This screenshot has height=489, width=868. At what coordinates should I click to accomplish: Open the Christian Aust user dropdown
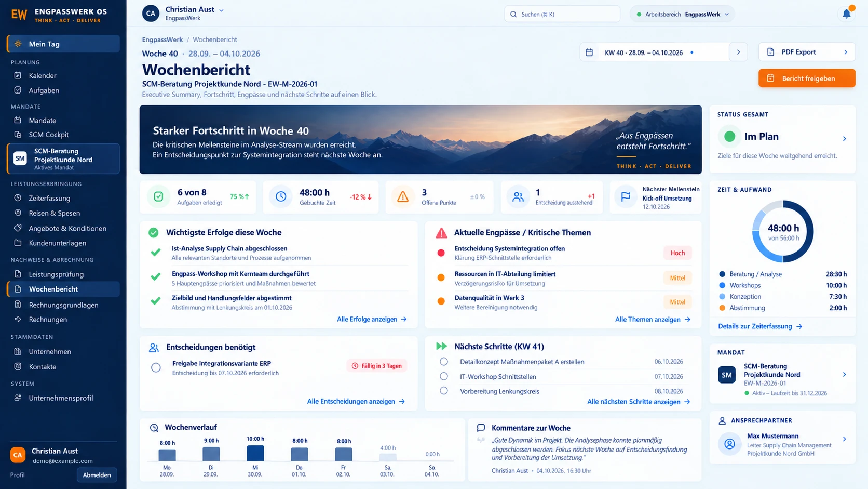pos(222,10)
